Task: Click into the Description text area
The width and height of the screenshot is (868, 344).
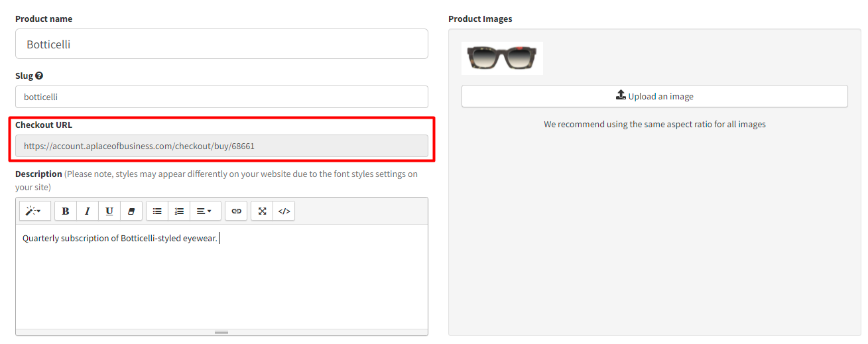Action: [x=221, y=276]
